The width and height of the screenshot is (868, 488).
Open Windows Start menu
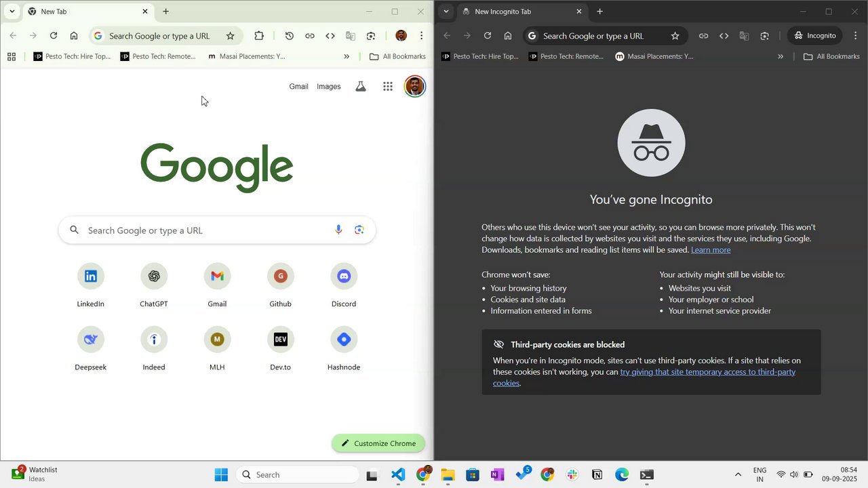click(221, 474)
